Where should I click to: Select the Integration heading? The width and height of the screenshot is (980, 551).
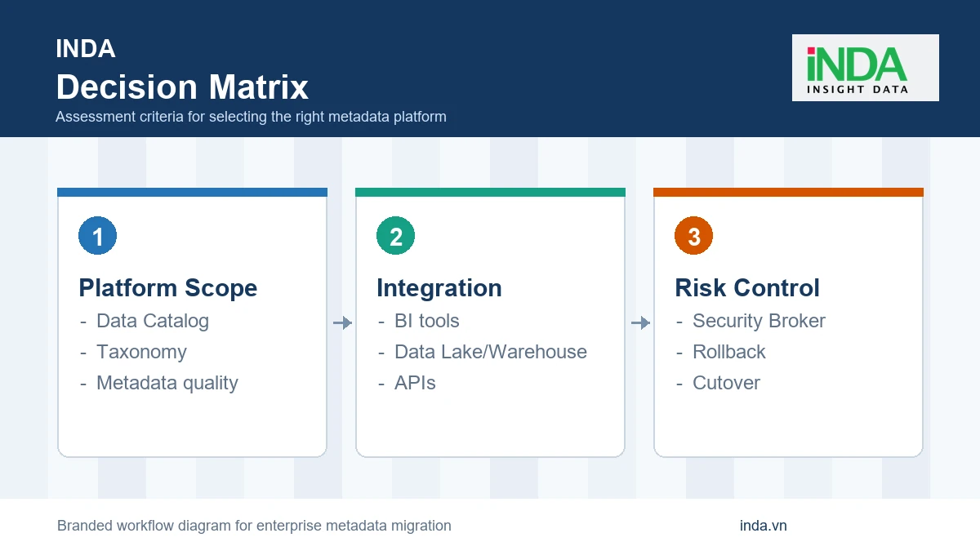(439, 288)
